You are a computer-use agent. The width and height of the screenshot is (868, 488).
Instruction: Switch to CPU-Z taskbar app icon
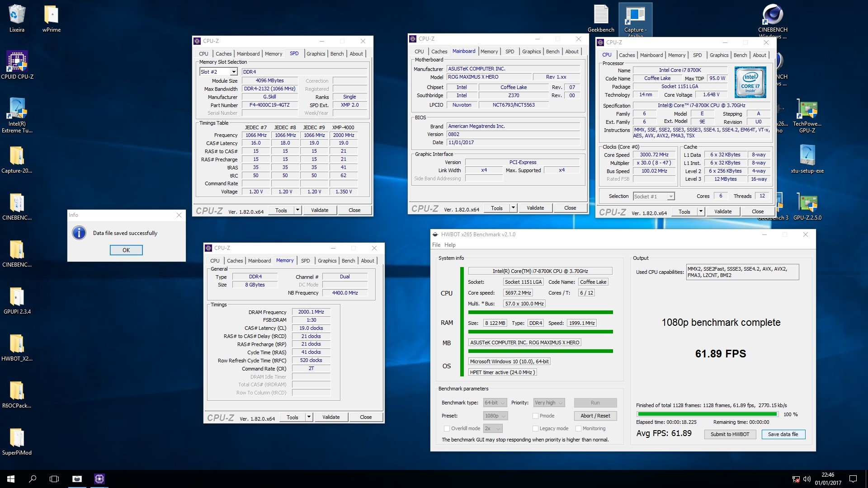[x=99, y=479]
